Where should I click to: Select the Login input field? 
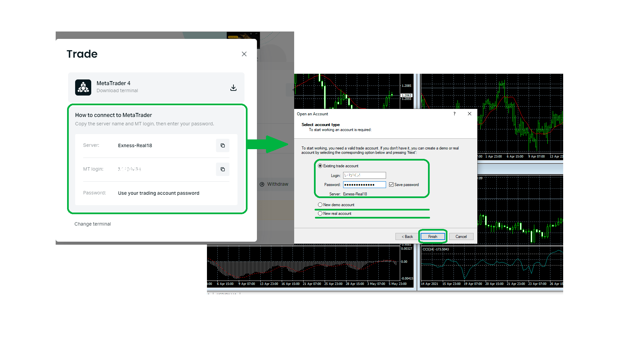tap(363, 175)
